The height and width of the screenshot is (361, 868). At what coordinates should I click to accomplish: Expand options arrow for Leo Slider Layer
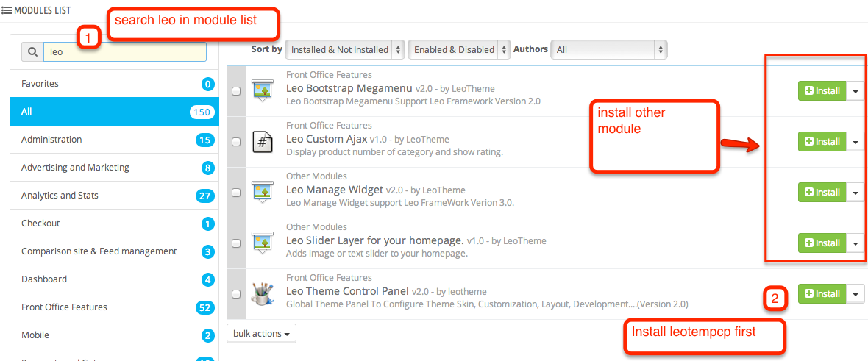(x=855, y=243)
